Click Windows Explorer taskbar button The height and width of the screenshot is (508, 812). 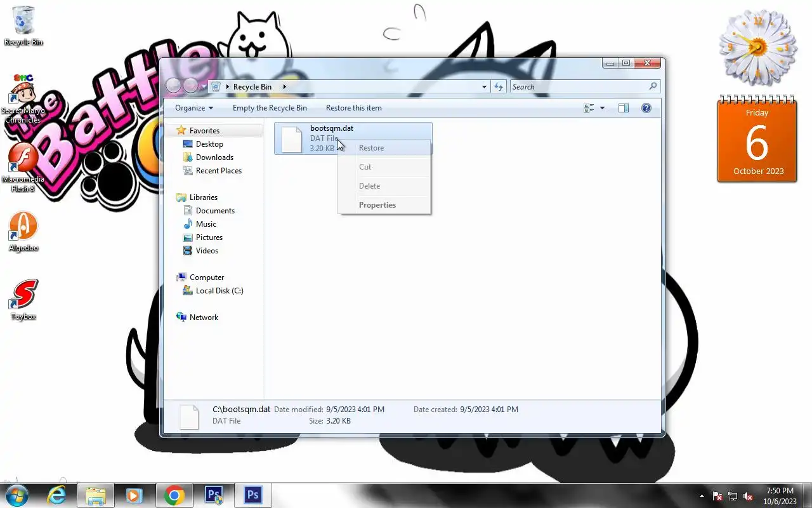coord(96,495)
